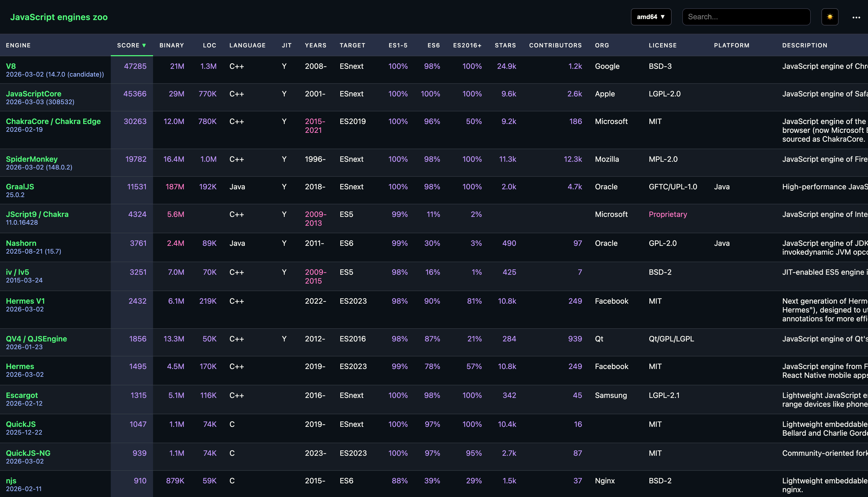Sort by STARS column header
Image resolution: width=868 pixels, height=497 pixels.
[x=505, y=46]
